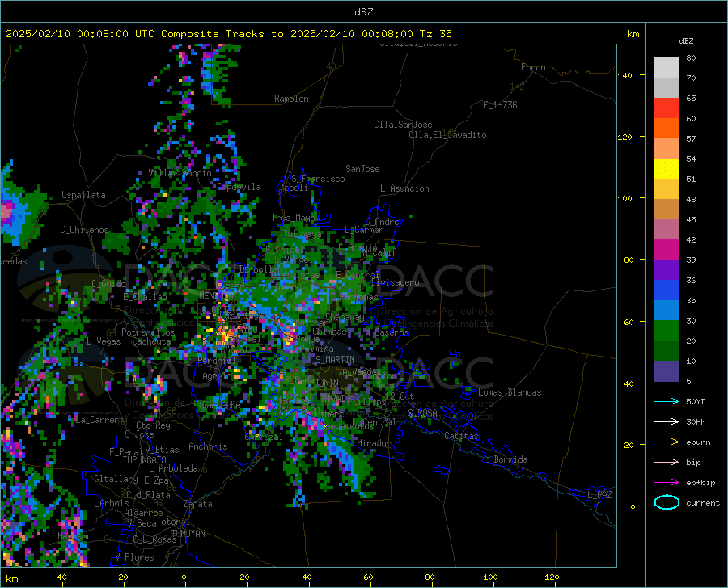Image resolution: width=728 pixels, height=588 pixels.
Task: Click the eb+bip magenta arrow legend icon
Action: pyautogui.click(x=667, y=483)
